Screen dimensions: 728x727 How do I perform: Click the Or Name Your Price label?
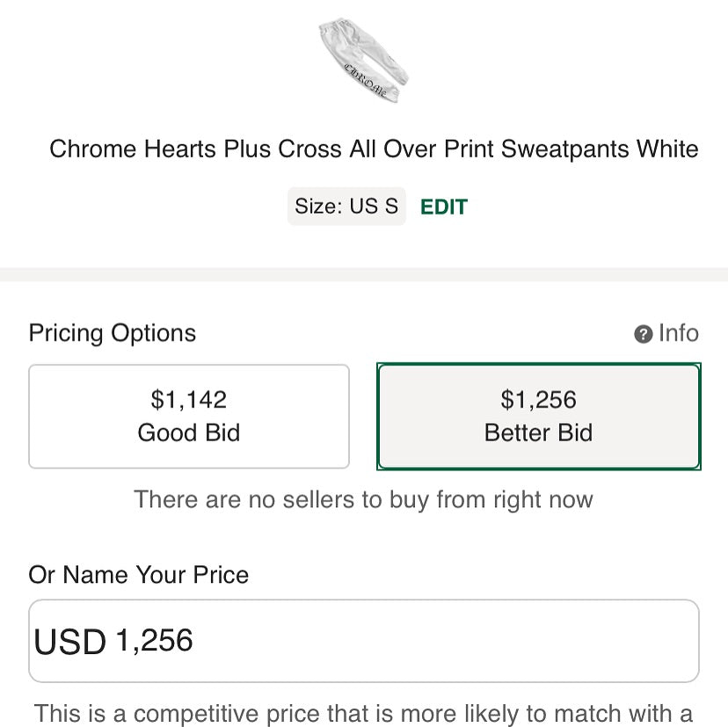pos(139,575)
